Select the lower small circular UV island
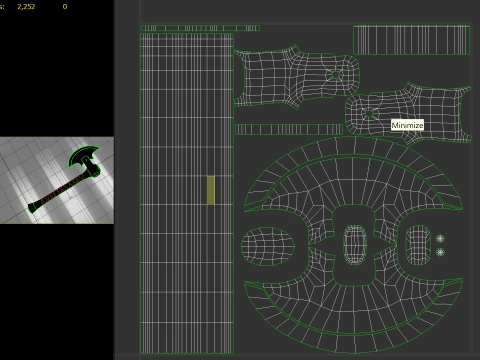Screen dimensions: 480x360 click(x=440, y=252)
